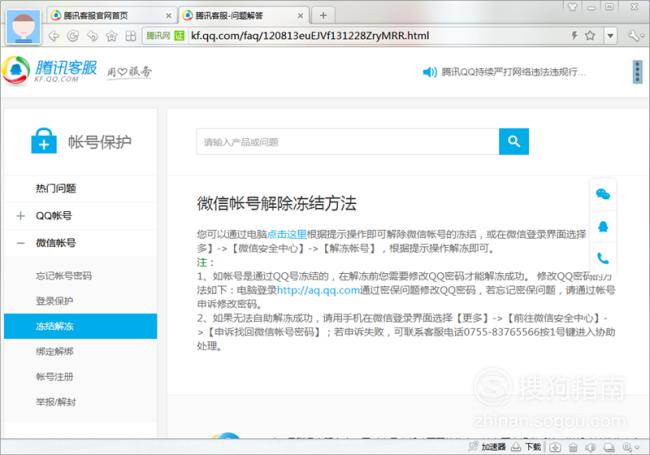Image resolution: width=650 pixels, height=455 pixels.
Task: Click the undo/restore arrow icon in toolbar
Action: pyautogui.click(x=92, y=36)
